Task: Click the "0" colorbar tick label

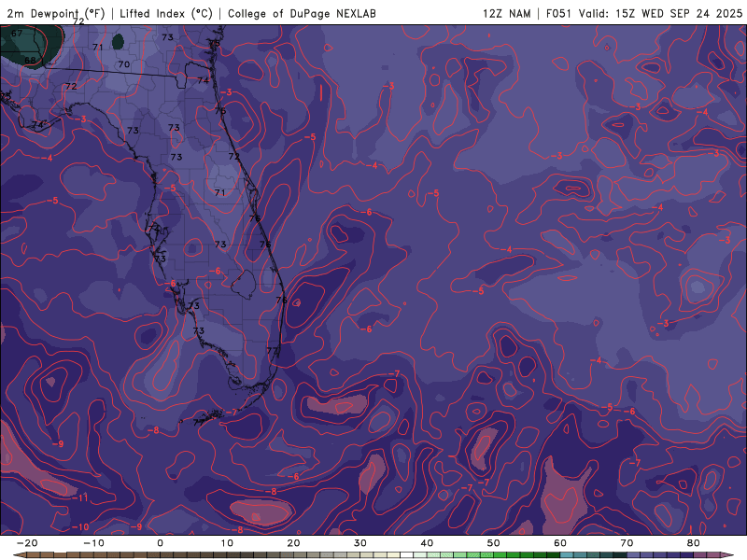Action: point(160,543)
